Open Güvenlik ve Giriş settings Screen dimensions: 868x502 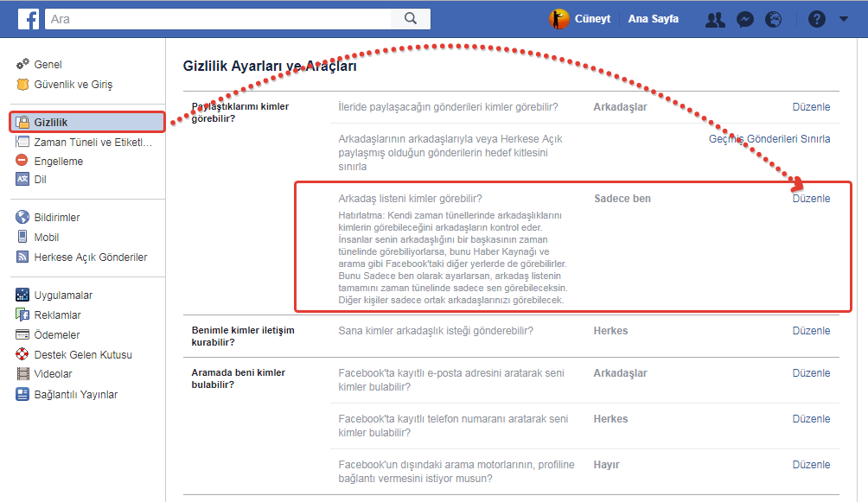[x=73, y=85]
